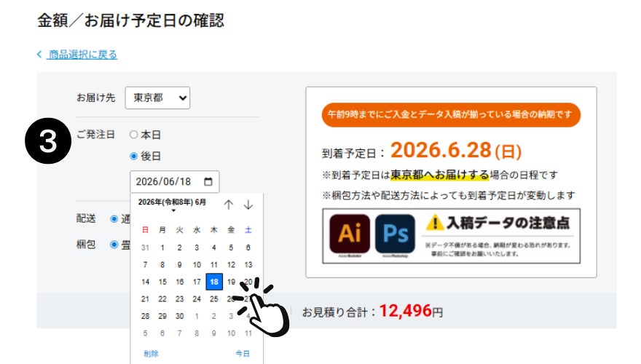Pick the highlighted day 18 in calendar
This screenshot has height=364, width=641.
(x=214, y=282)
